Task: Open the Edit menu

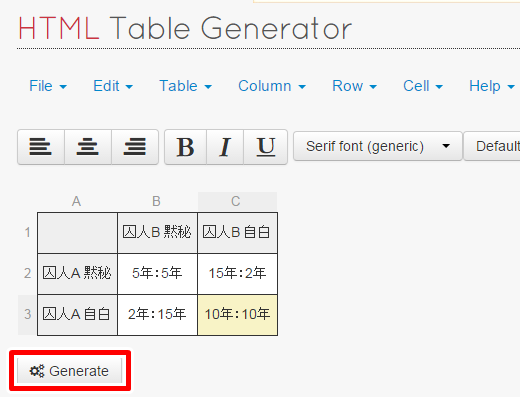Action: [x=113, y=86]
